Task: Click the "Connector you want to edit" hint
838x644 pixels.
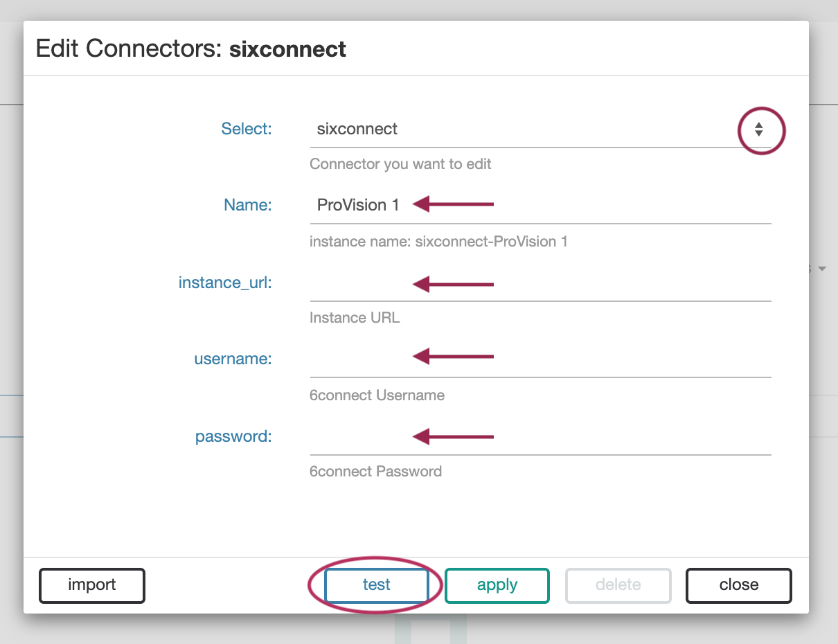Action: click(400, 165)
